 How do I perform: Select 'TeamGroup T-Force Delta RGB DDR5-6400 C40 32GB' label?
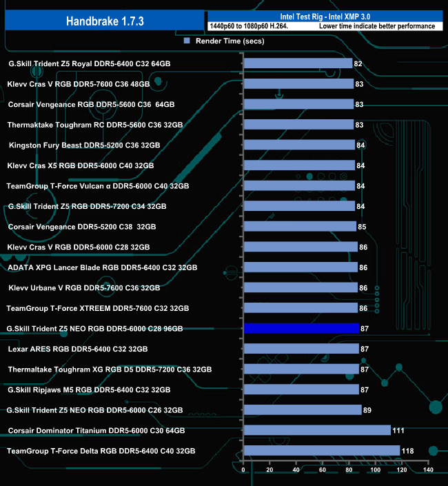(101, 451)
